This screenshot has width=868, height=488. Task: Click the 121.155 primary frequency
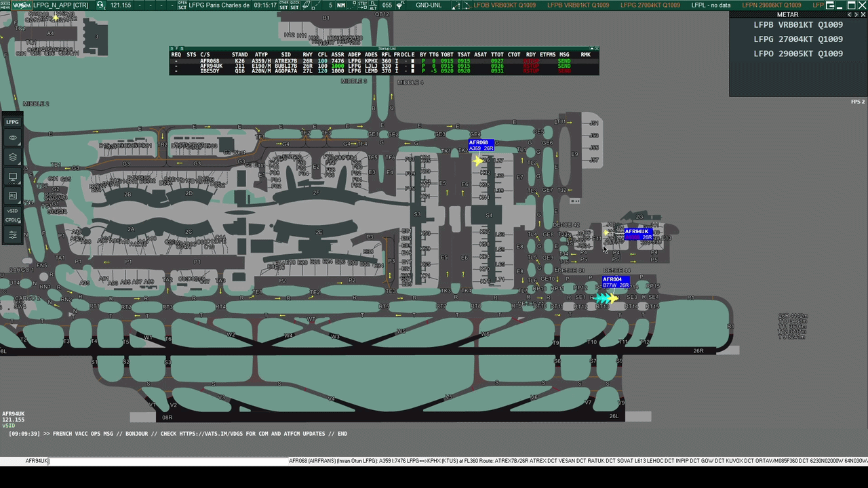tap(121, 5)
